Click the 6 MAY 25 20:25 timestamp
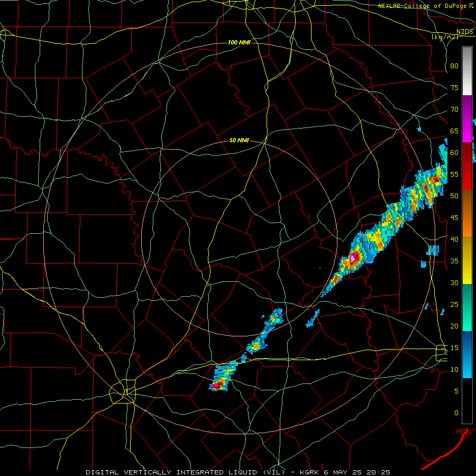This screenshot has height=476, width=476. [357, 472]
